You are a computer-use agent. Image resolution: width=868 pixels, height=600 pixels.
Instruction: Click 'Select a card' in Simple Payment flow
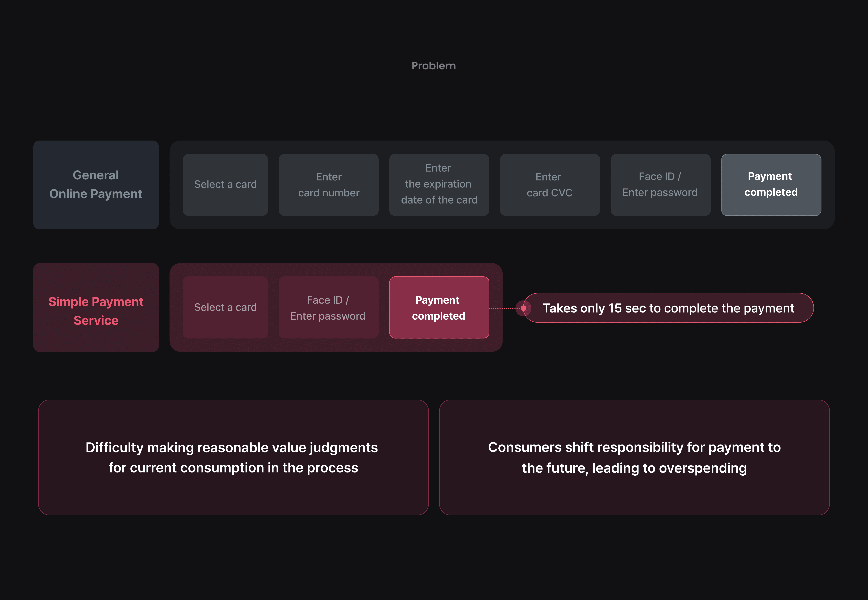tap(226, 307)
